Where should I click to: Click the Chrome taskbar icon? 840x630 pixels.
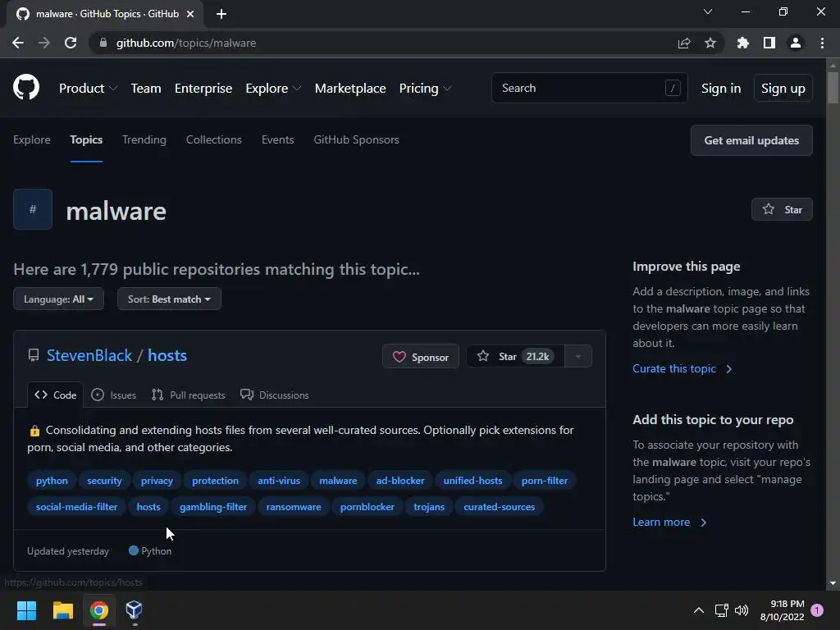99,609
